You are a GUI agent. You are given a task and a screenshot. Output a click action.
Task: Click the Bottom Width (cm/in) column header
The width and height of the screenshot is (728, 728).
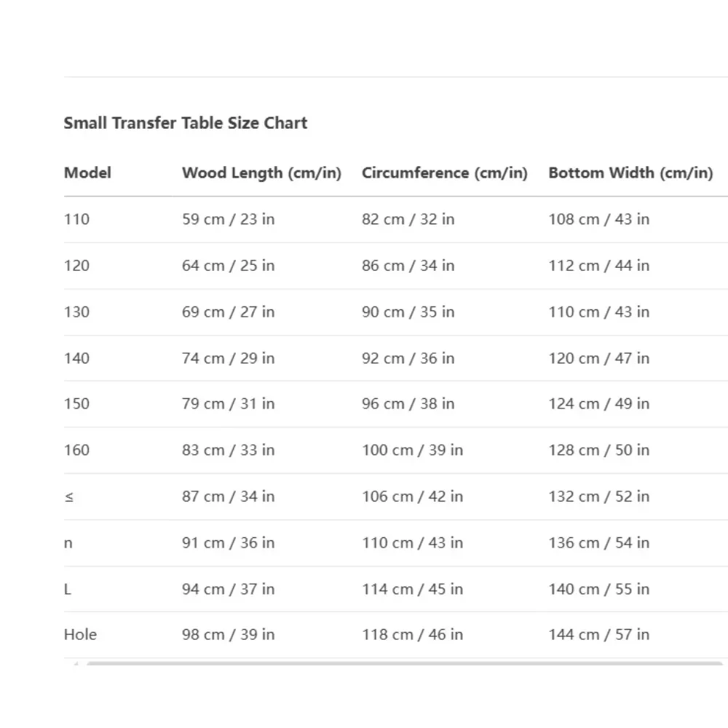pyautogui.click(x=630, y=173)
